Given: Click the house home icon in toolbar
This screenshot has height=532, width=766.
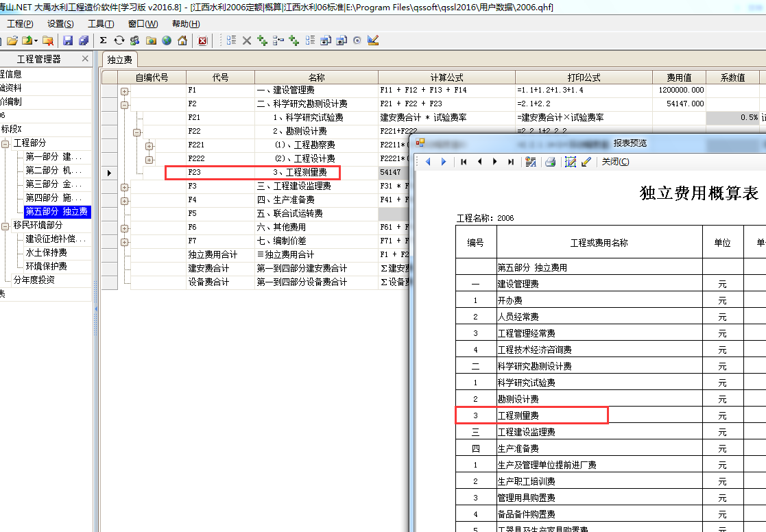Looking at the screenshot, I should (182, 40).
